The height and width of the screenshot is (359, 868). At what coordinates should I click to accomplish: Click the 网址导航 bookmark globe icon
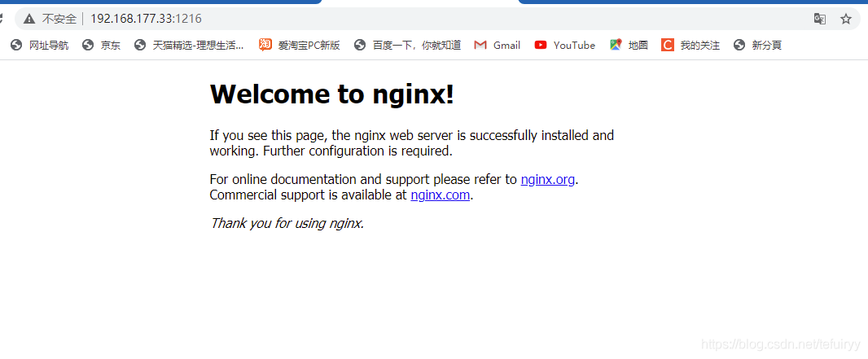pyautogui.click(x=16, y=46)
